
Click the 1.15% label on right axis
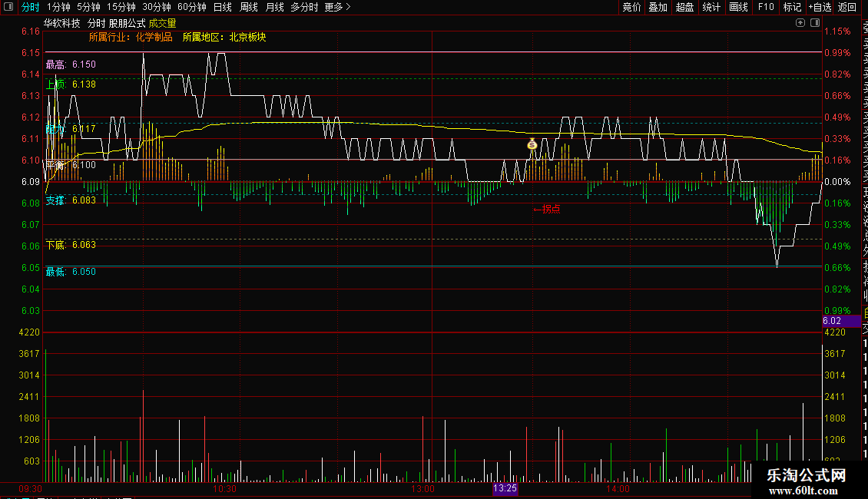(x=837, y=31)
